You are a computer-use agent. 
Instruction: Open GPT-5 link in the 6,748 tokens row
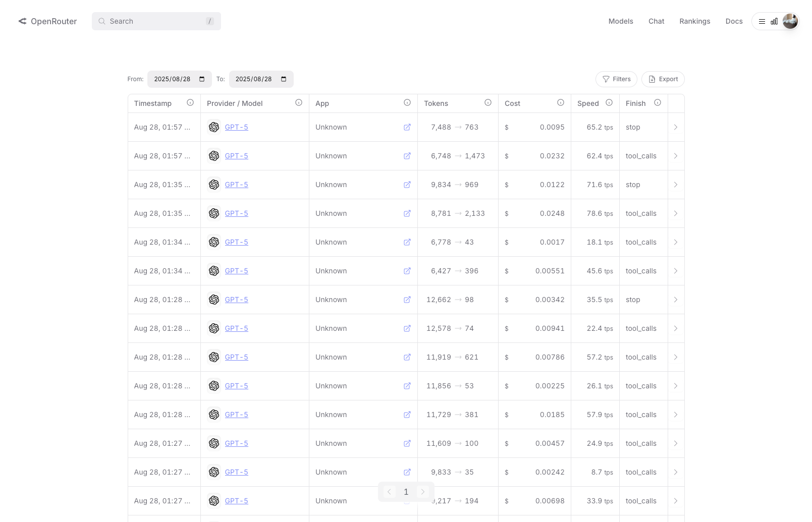coord(236,156)
